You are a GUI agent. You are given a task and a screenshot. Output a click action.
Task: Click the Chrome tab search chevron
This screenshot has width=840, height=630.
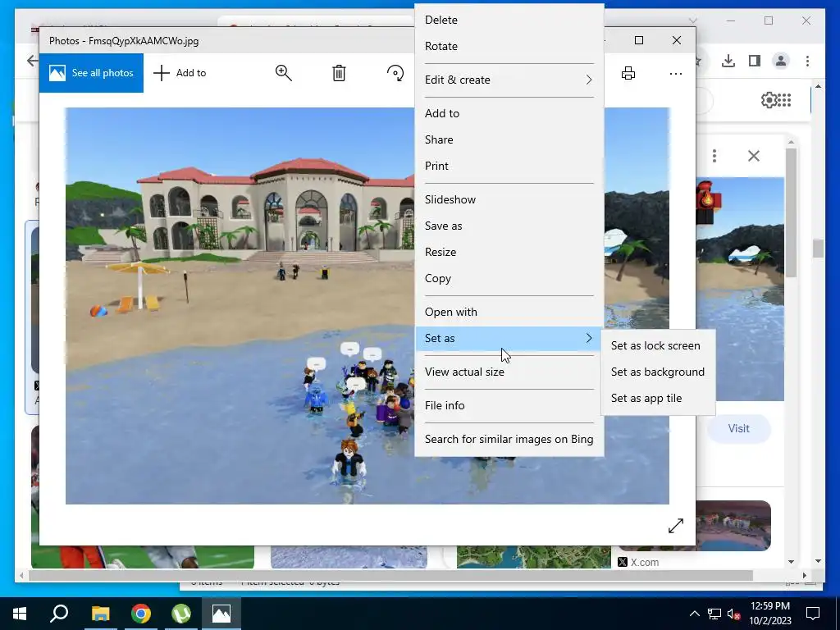point(692,21)
